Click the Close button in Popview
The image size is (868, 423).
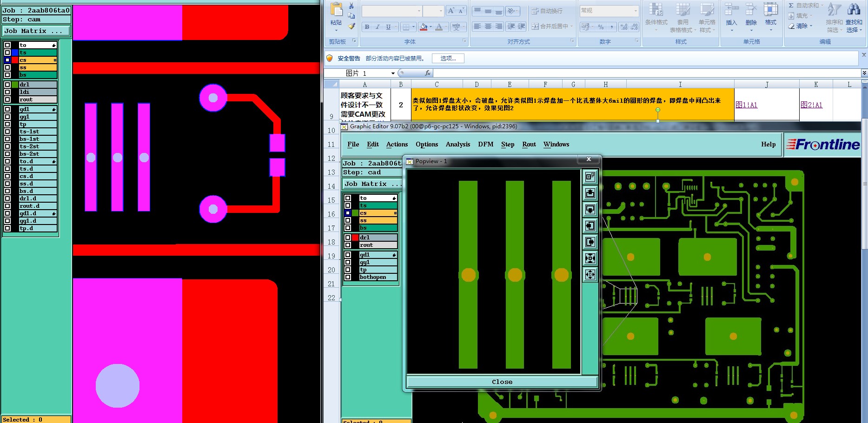502,382
